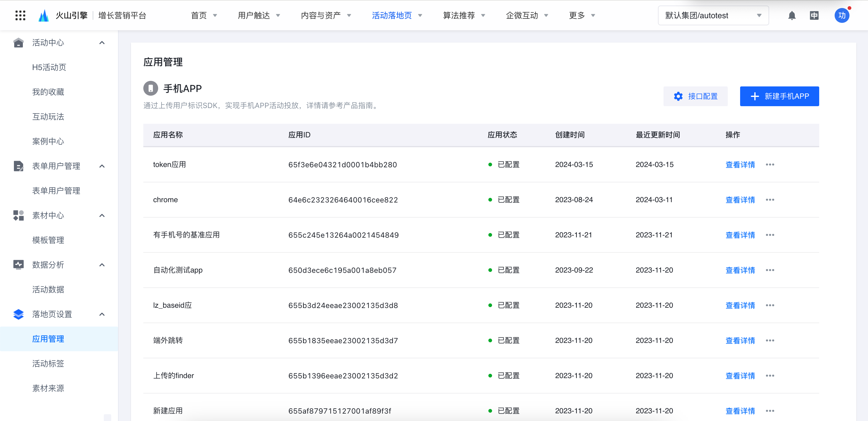This screenshot has width=868, height=421.
Task: Open the 默认集团/autotest project dropdown
Action: coord(713,15)
